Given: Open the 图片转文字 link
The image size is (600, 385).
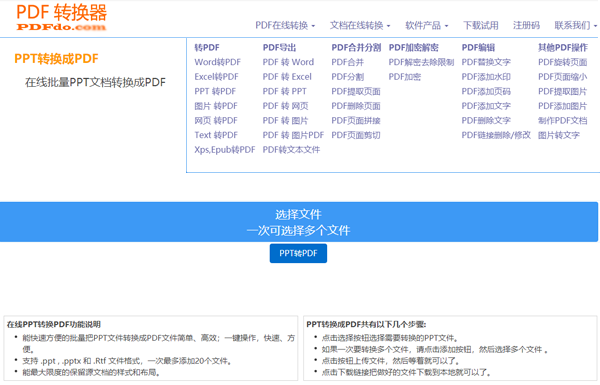Looking at the screenshot, I should tap(559, 135).
